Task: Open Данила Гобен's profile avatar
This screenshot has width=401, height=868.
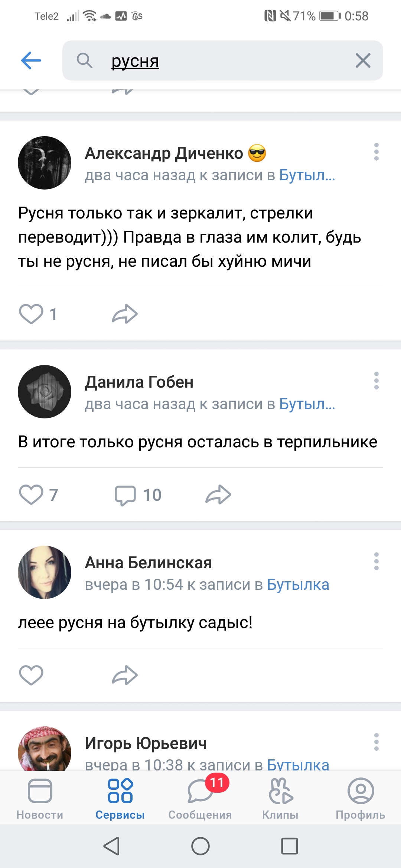Action: click(45, 392)
